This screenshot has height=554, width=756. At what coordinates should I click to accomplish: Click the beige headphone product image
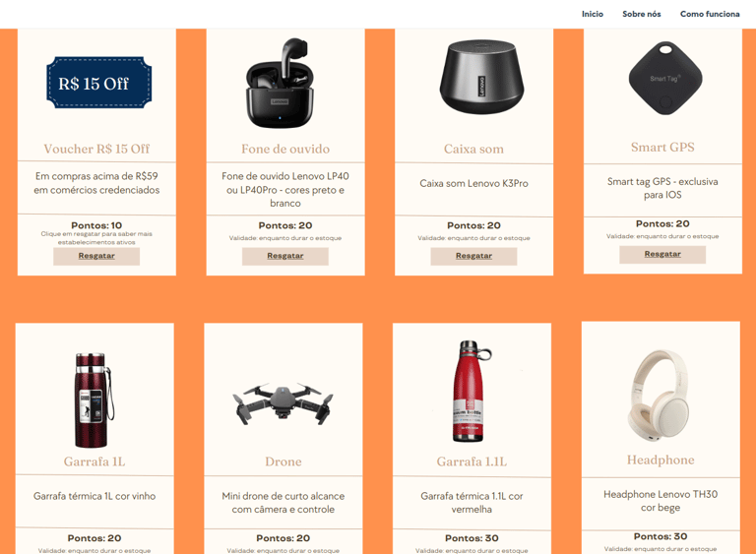click(x=659, y=396)
